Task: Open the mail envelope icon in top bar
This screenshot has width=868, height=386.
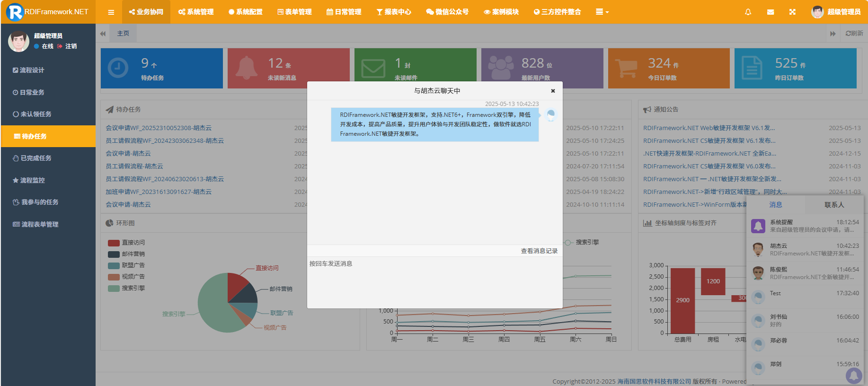Action: (x=771, y=12)
